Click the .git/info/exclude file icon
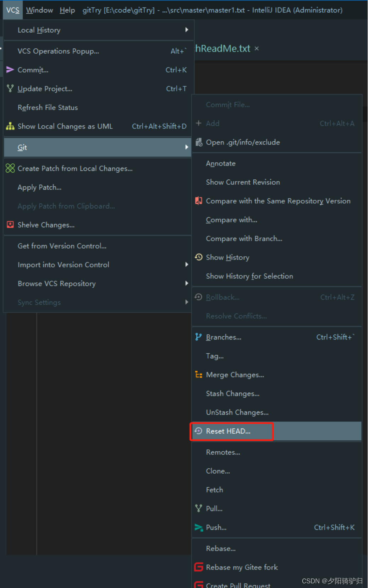Screen dimensions: 368x588 [x=199, y=142]
